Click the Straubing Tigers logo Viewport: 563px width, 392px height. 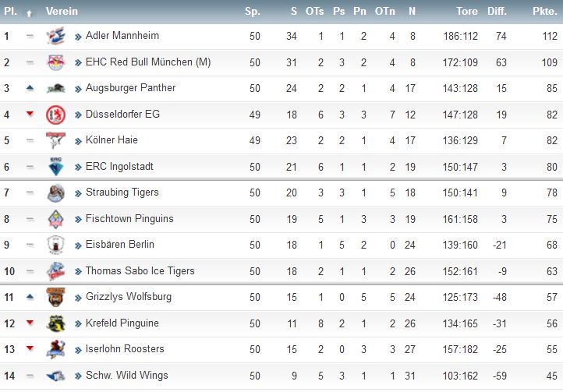coord(55,192)
